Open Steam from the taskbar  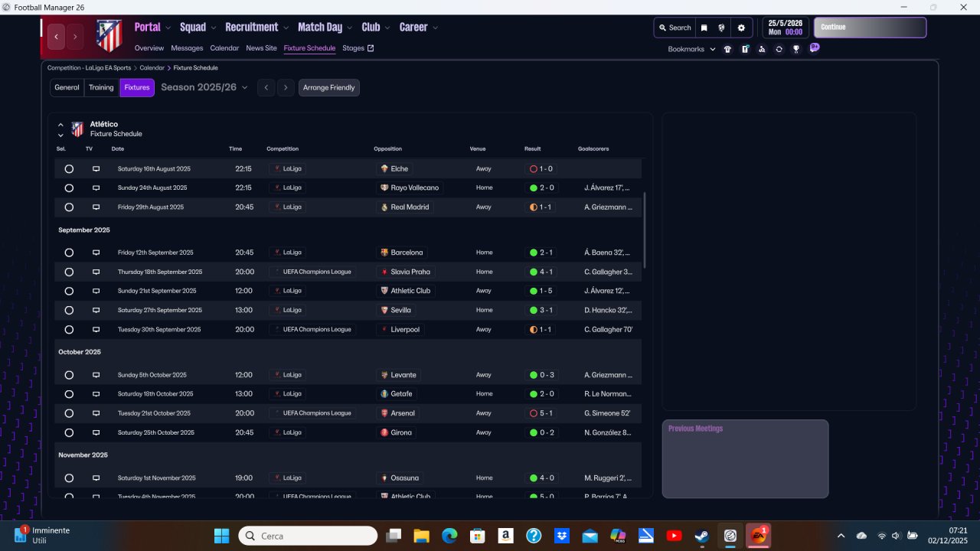click(x=701, y=536)
